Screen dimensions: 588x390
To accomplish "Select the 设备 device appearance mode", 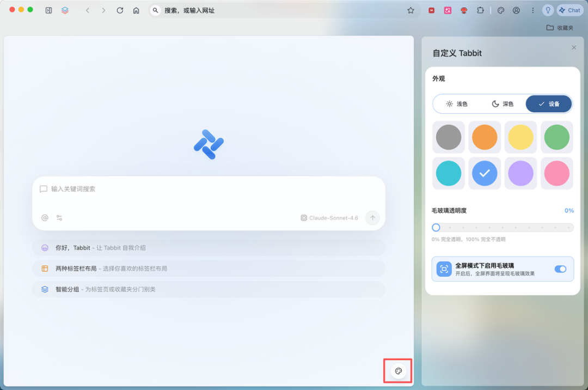I will pyautogui.click(x=549, y=104).
